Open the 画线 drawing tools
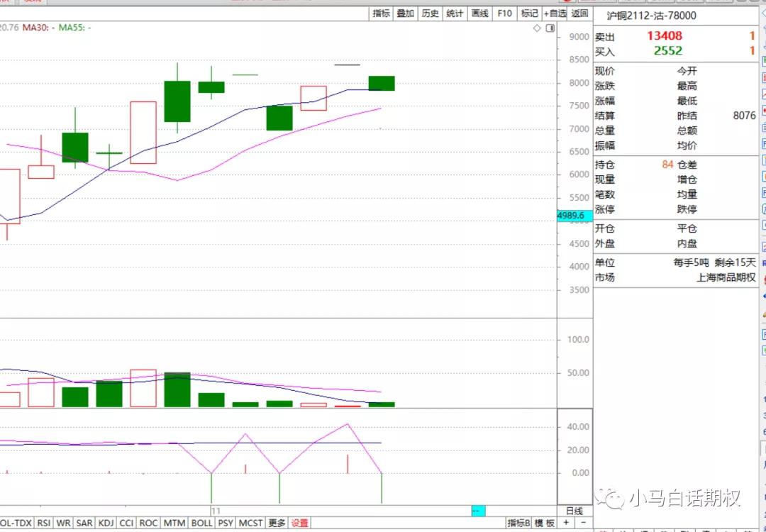This screenshot has width=766, height=532. pyautogui.click(x=480, y=13)
